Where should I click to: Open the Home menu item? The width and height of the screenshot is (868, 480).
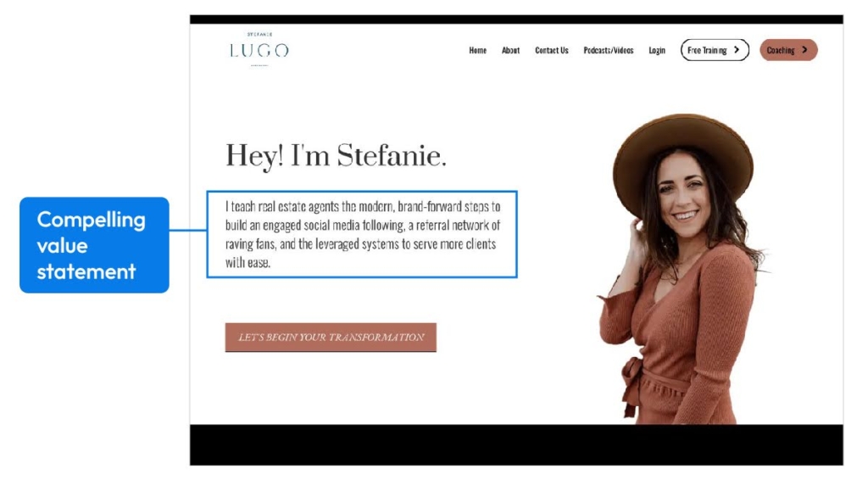477,50
